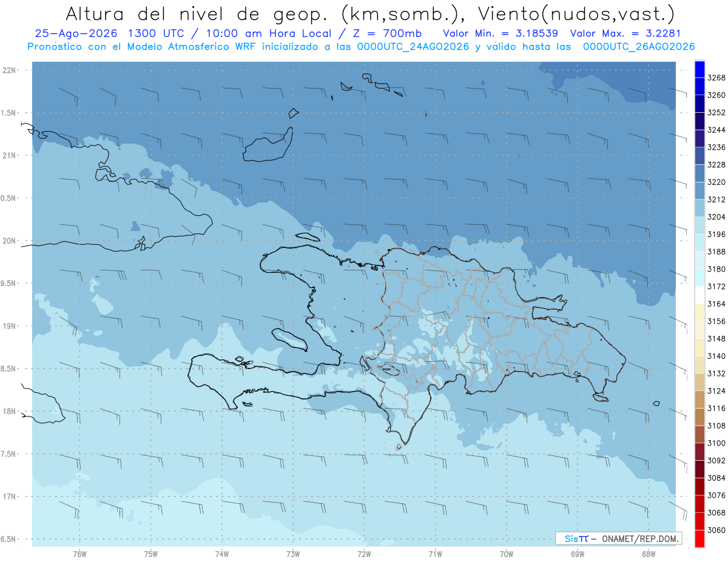Click the 73W longitude axis label

[293, 554]
